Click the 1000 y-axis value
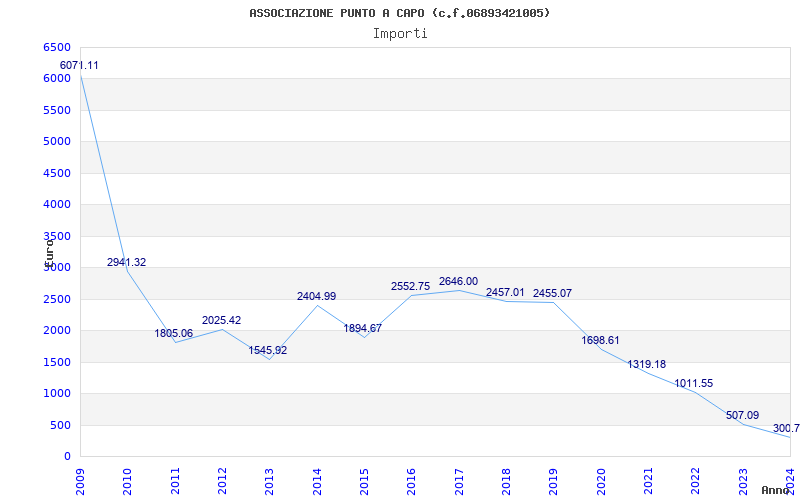The image size is (800, 500). point(57,394)
